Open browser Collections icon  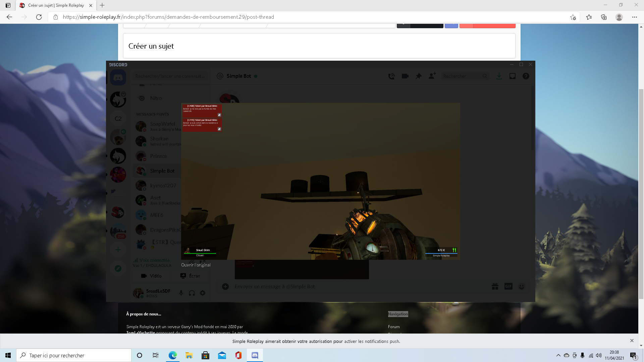(604, 17)
